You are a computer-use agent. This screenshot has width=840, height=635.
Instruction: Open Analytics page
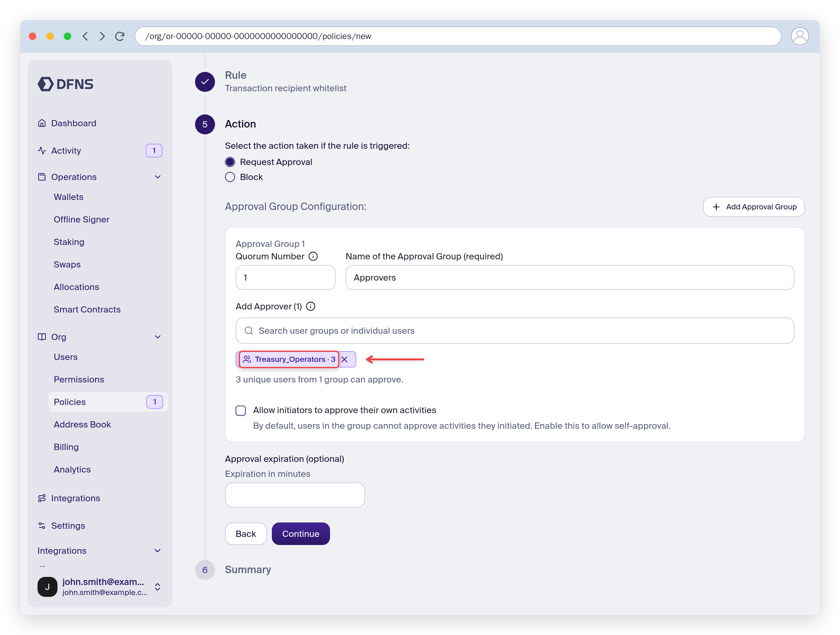pos(72,469)
